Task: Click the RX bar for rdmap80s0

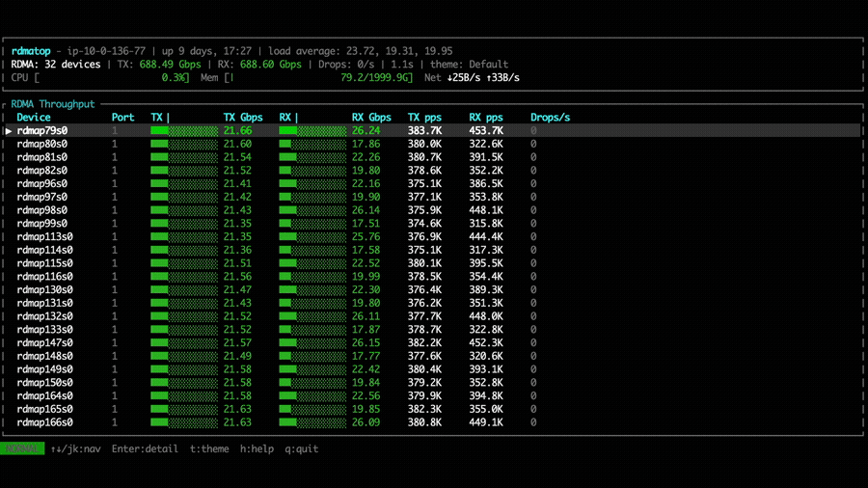Action: (312, 144)
